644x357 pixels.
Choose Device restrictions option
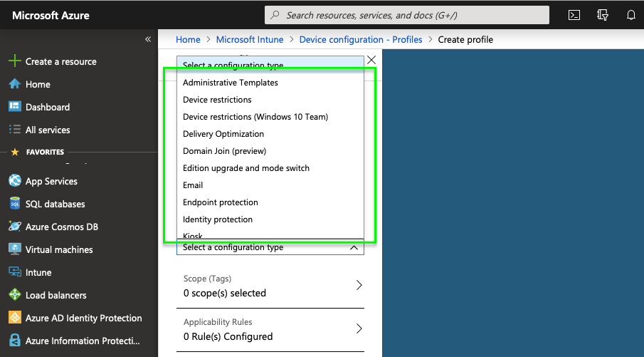[270, 100]
